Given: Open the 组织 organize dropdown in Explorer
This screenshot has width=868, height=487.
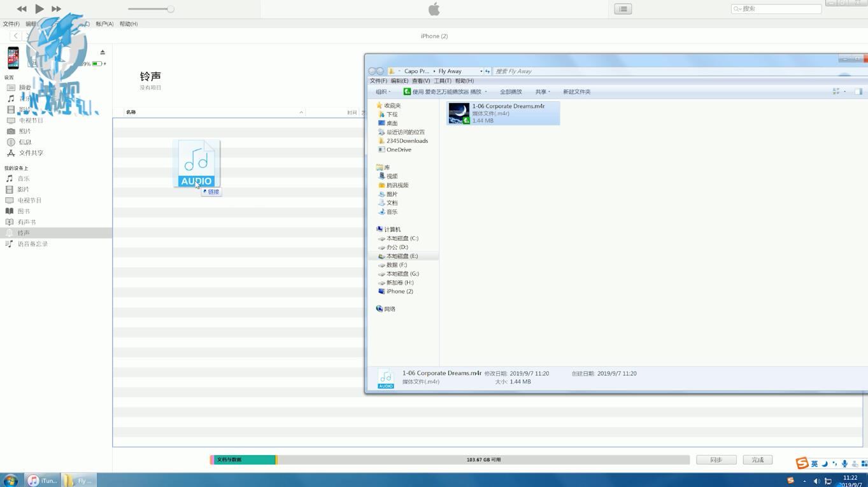Looking at the screenshot, I should tap(383, 92).
